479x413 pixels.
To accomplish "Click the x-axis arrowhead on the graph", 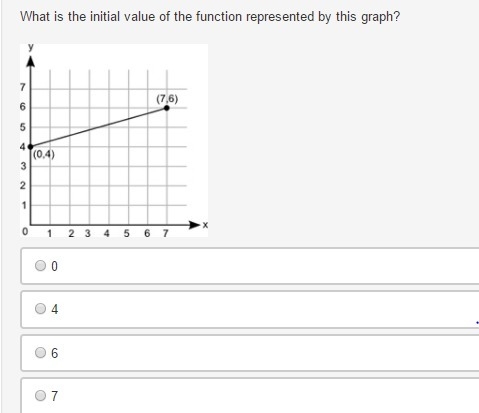I will [194, 225].
